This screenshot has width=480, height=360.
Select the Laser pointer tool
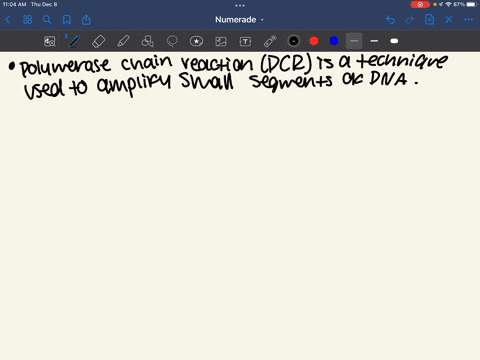point(270,41)
